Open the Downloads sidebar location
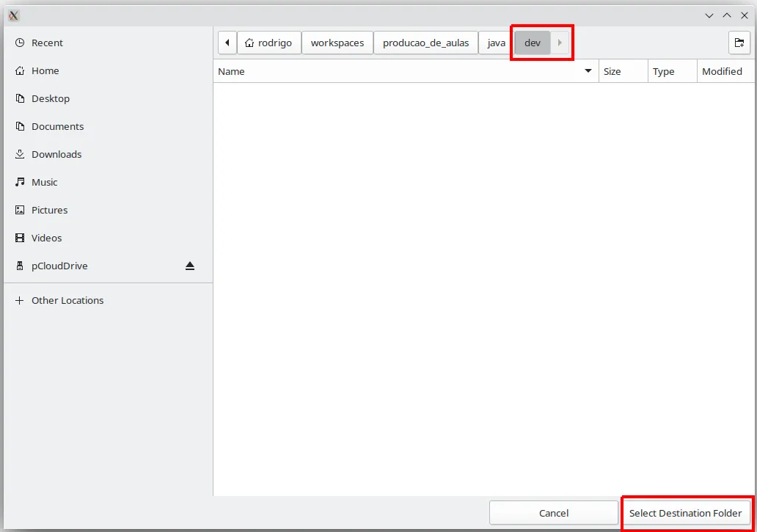This screenshot has height=532, width=757. (x=108, y=155)
